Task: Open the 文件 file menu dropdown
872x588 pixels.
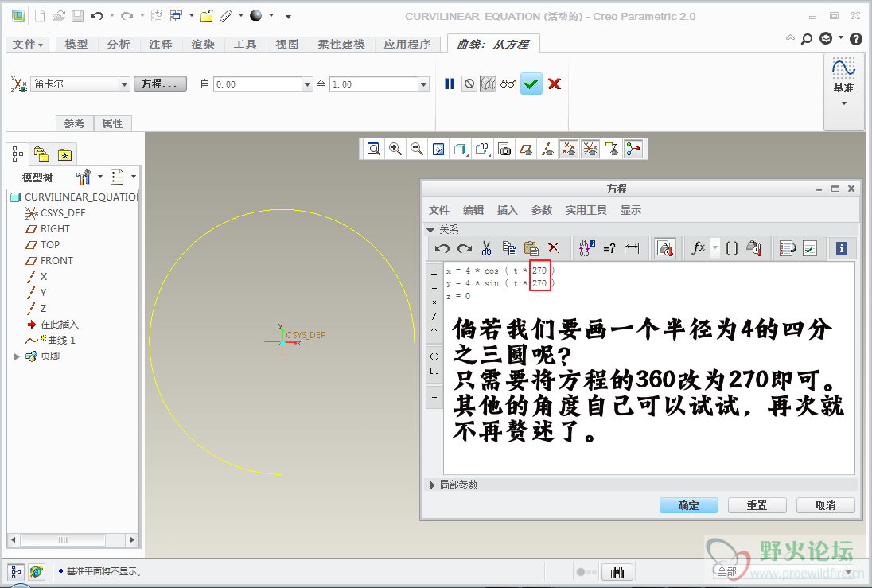Action: (x=28, y=44)
